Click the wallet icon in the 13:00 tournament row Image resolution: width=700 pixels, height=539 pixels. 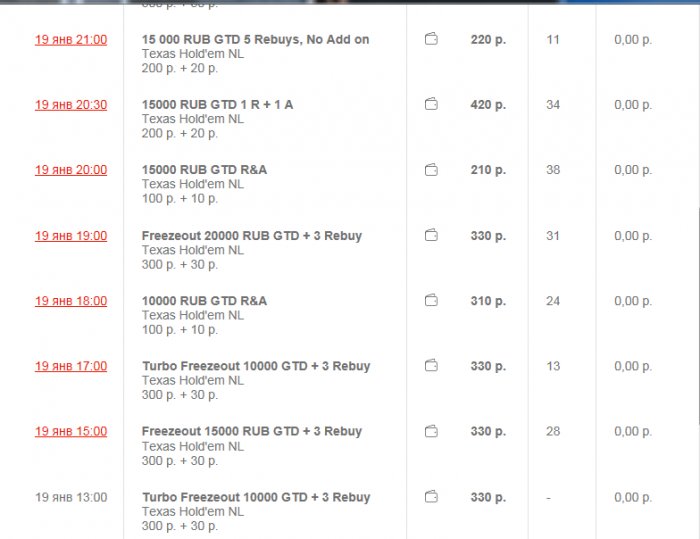click(x=431, y=497)
